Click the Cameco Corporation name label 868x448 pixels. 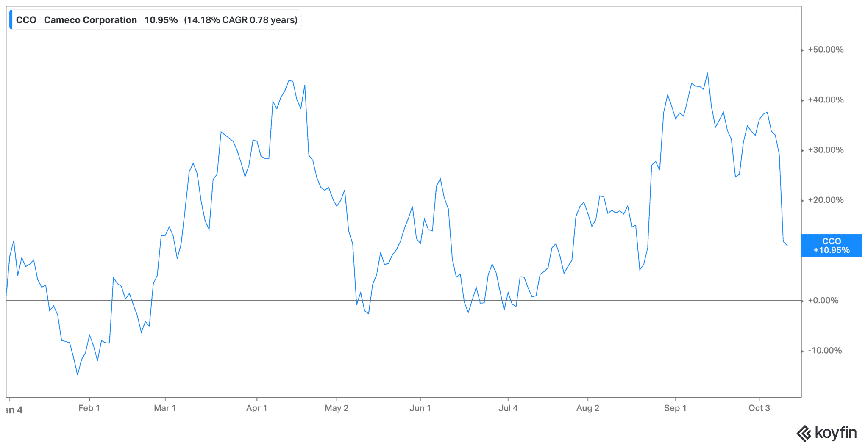(x=90, y=20)
